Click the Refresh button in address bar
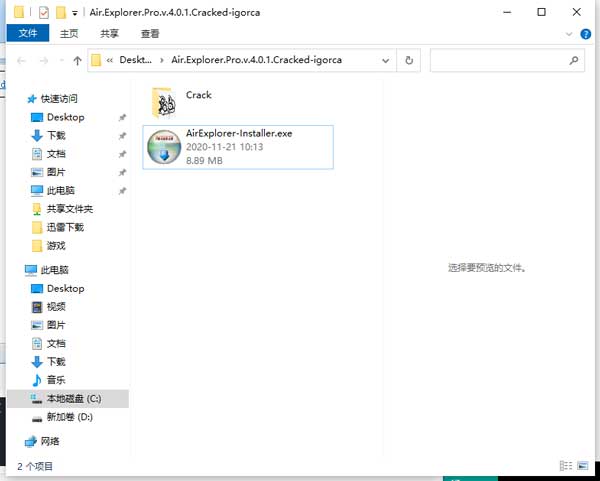 coord(409,60)
